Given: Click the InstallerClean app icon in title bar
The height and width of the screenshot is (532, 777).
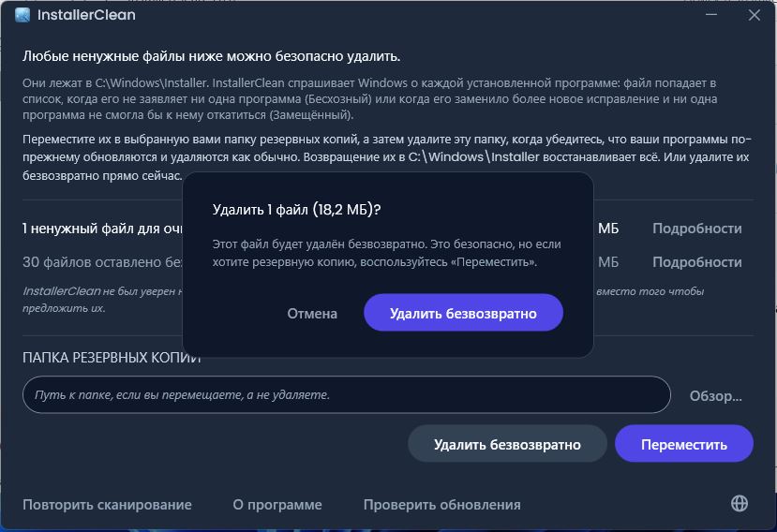Looking at the screenshot, I should click(22, 15).
